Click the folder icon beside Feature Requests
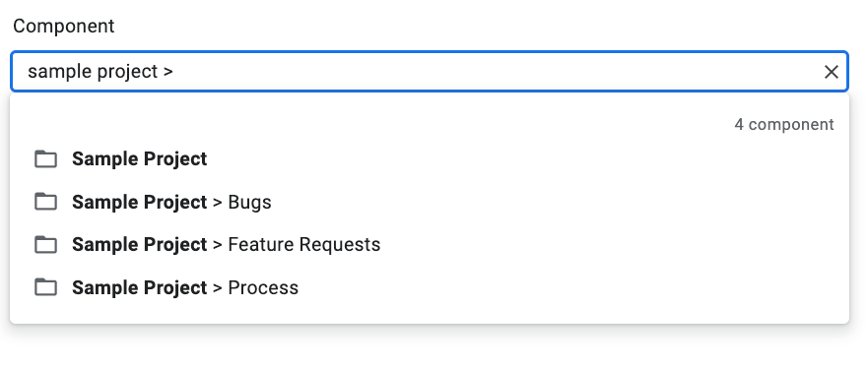Image resolution: width=868 pixels, height=369 pixels. click(x=46, y=245)
